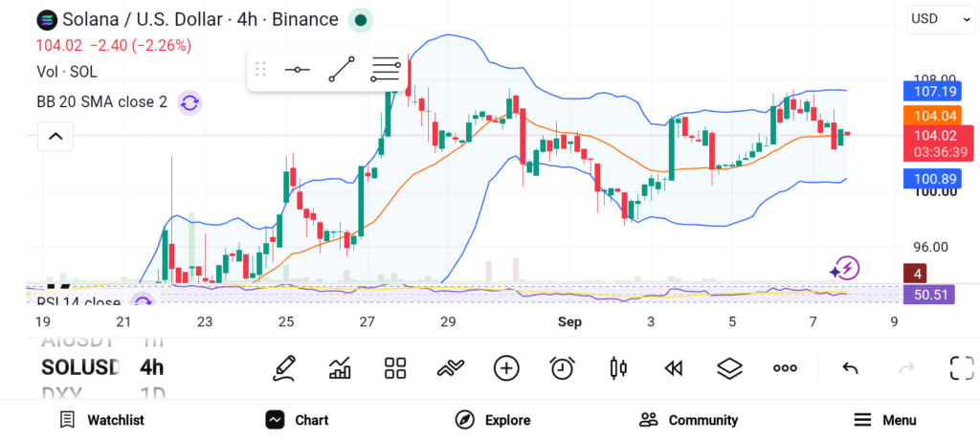
Task: Click the 27 date on time axis
Action: [367, 322]
